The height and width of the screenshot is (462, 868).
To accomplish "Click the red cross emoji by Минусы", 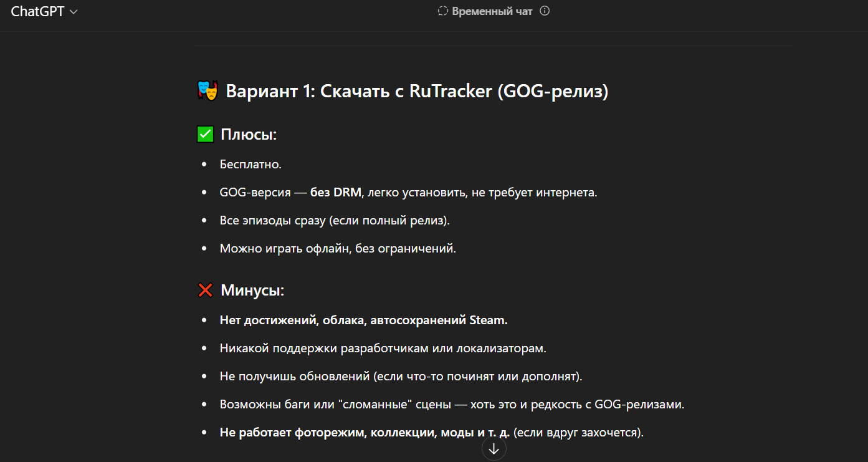I will click(206, 291).
